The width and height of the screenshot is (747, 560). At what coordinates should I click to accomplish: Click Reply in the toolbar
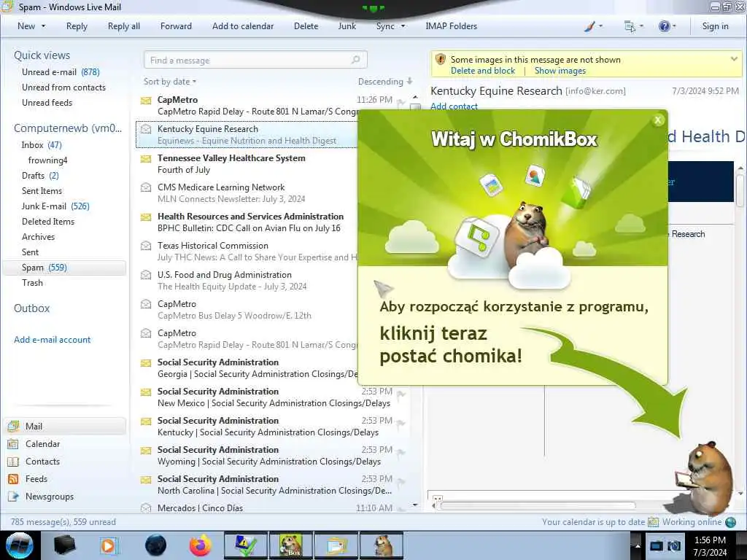pos(77,26)
